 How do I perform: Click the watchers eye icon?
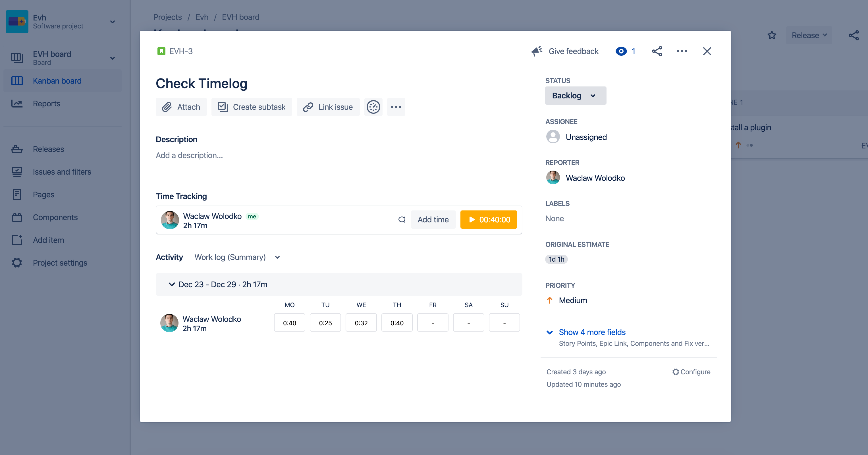pyautogui.click(x=621, y=51)
